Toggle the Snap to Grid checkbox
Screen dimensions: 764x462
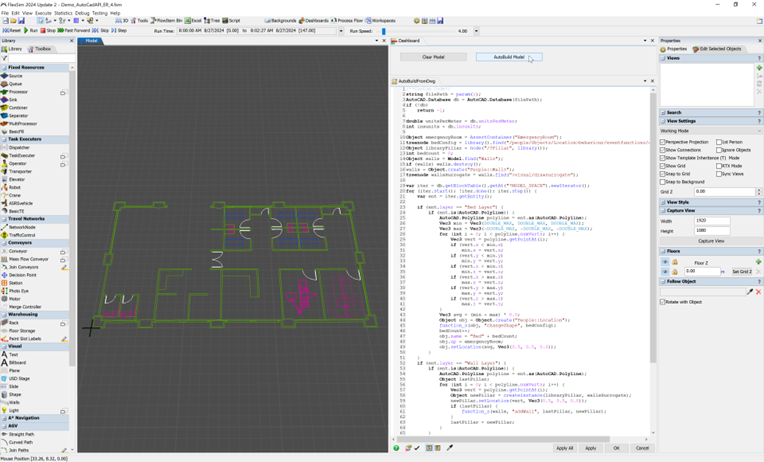coord(663,174)
